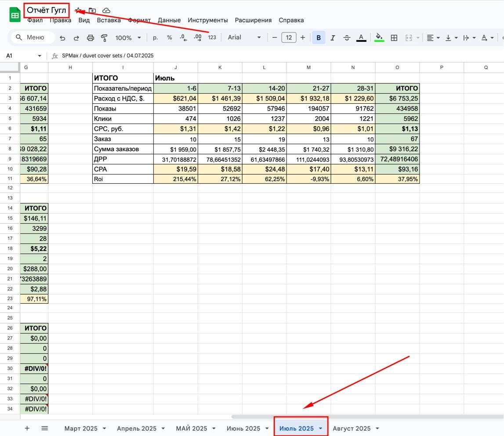This screenshot has height=436, width=504.
Task: Click the font size field showing 12
Action: pos(289,38)
